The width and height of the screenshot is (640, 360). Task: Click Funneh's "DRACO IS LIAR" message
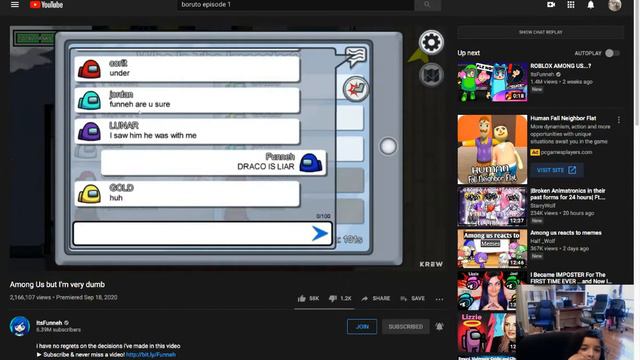(213, 162)
